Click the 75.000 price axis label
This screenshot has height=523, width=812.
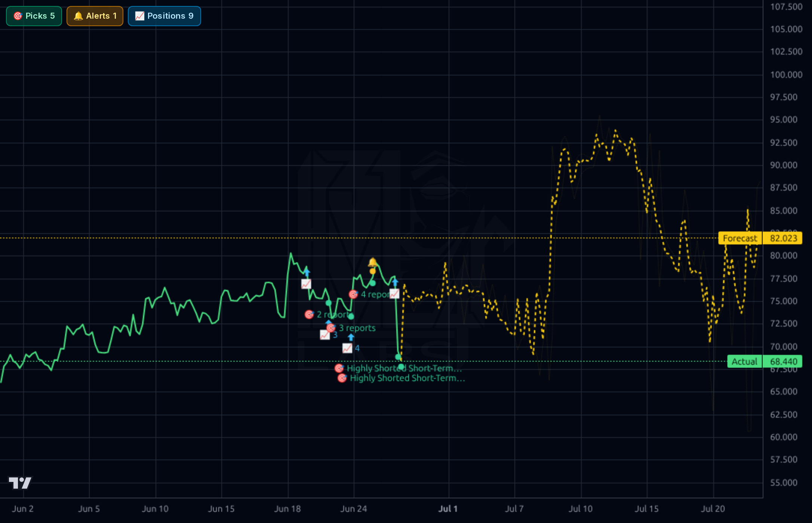tap(784, 301)
